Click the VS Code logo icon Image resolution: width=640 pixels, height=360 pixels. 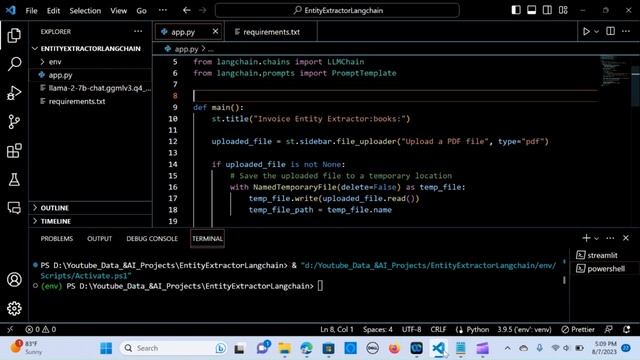11,10
